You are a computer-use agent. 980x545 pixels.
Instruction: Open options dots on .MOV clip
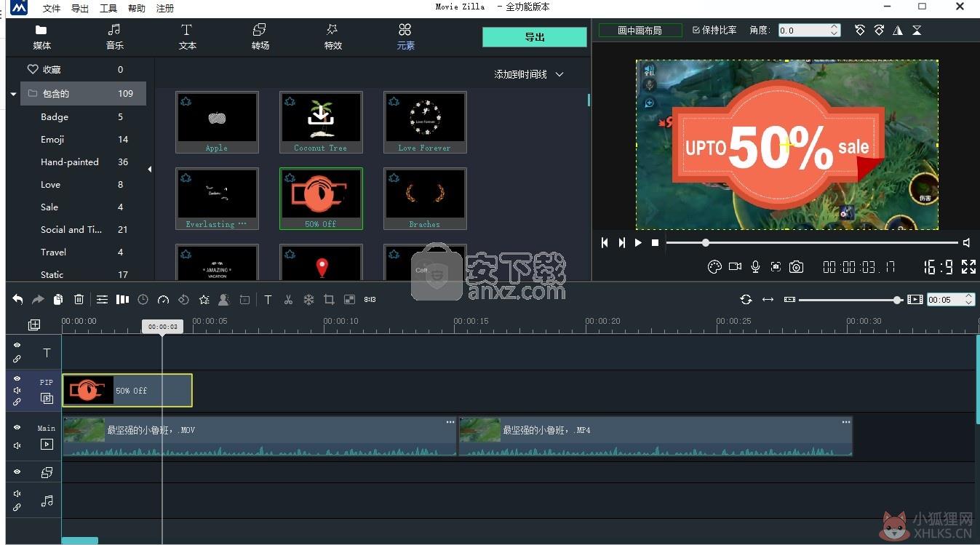450,422
